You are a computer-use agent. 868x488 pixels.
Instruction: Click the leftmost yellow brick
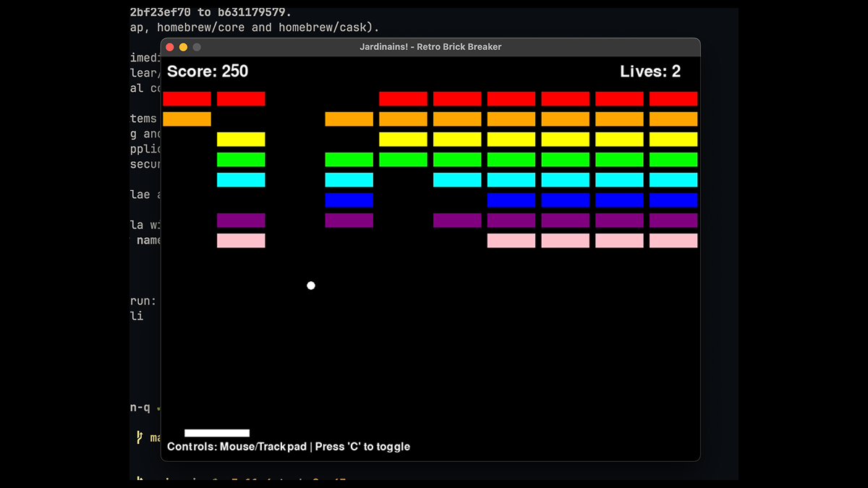[x=241, y=140]
